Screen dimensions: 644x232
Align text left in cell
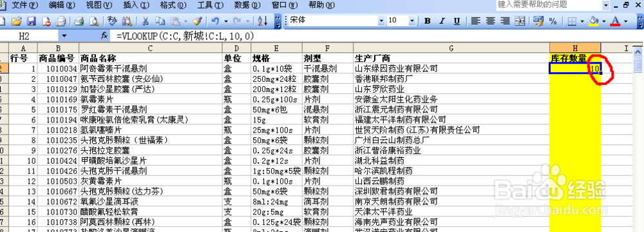pos(476,21)
